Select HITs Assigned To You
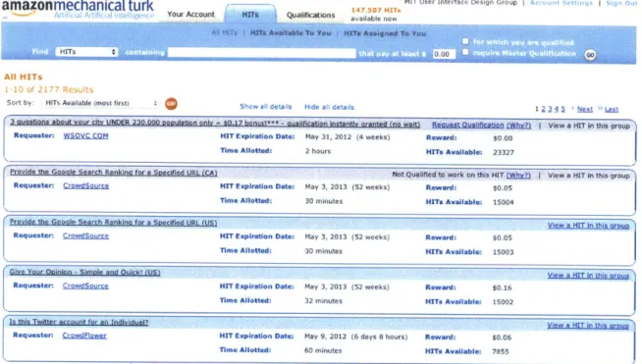Image resolution: width=642 pixels, height=364 pixels. pos(385,33)
